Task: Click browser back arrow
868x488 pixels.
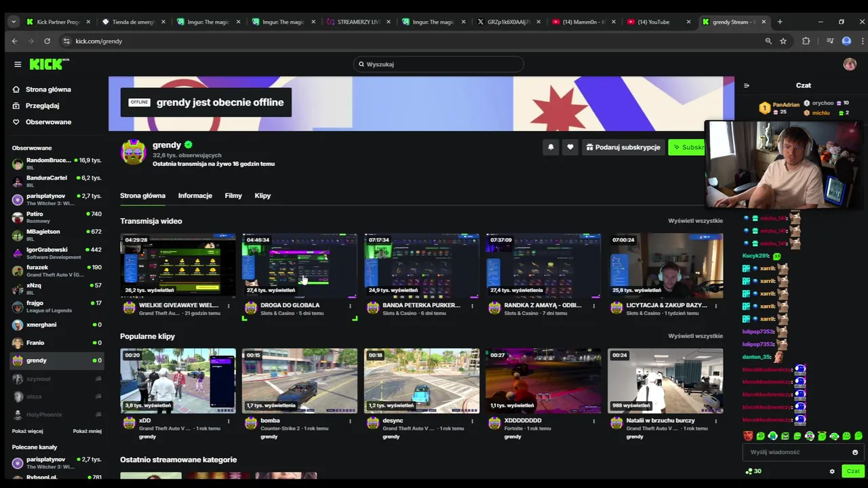Action: point(14,41)
